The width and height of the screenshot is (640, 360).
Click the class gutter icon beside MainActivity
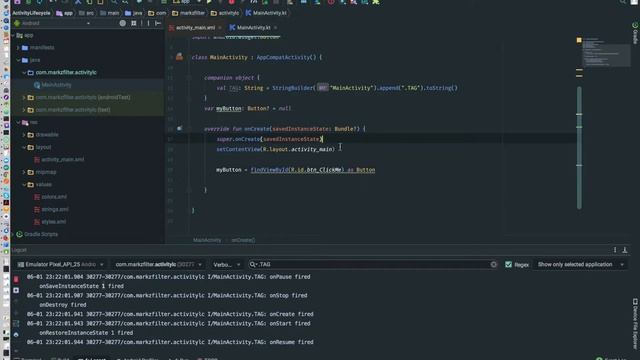click(x=179, y=57)
